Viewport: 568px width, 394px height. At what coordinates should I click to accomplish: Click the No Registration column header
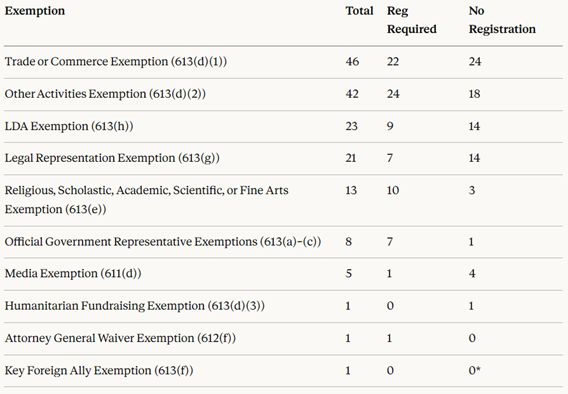(502, 20)
